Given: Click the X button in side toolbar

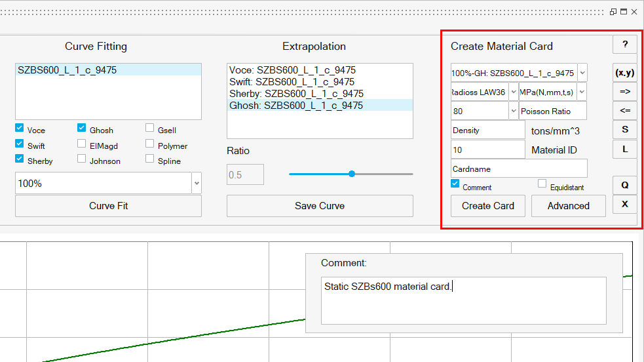Looking at the screenshot, I should click(x=624, y=205).
